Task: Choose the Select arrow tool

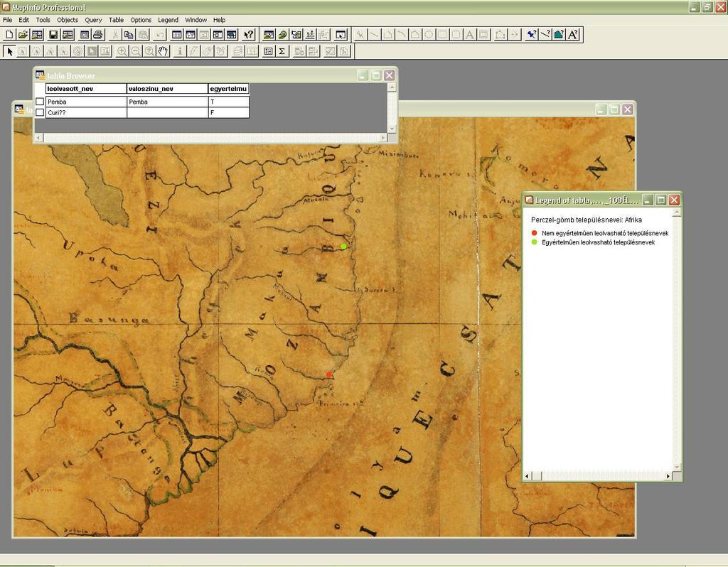Action: [9, 51]
